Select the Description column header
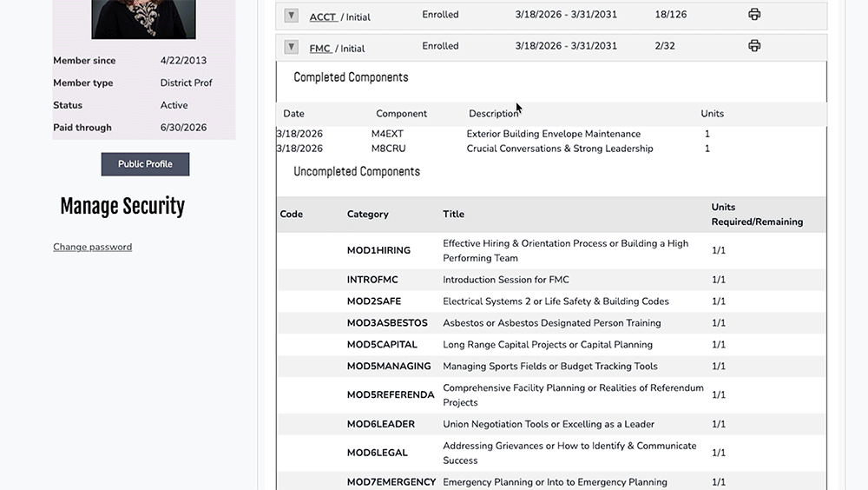The height and width of the screenshot is (490, 868). point(494,114)
